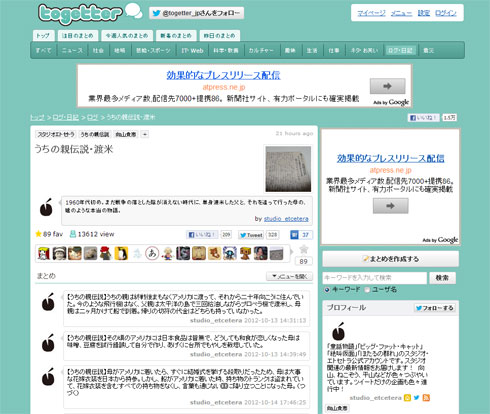Open the 昨日のまとめ tab
This screenshot has height=414, width=490.
point(220,36)
